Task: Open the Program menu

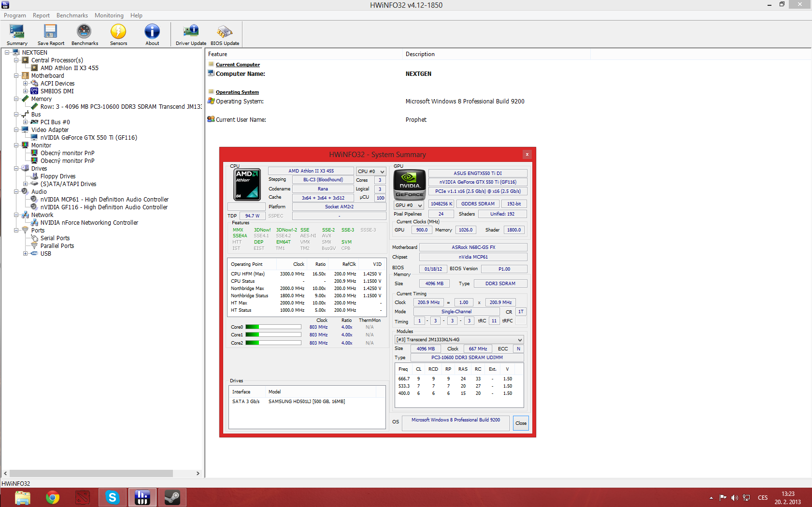Action: click(15, 15)
